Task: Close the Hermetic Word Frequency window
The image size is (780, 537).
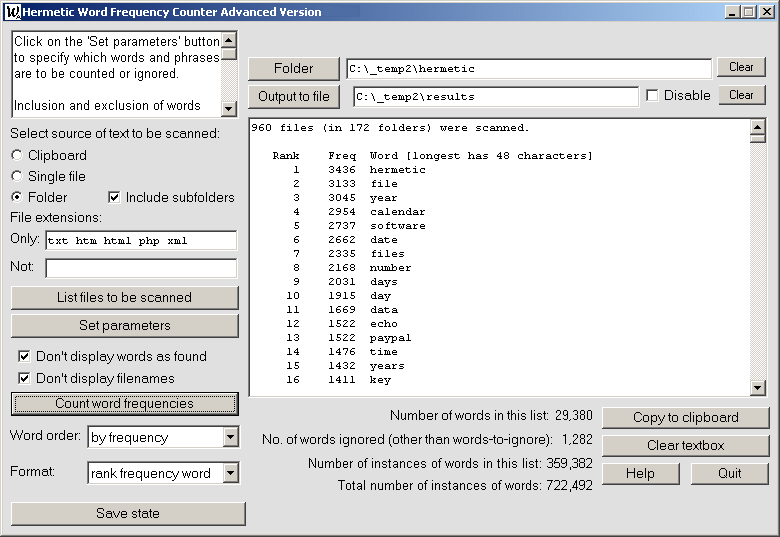Action: pyautogui.click(x=767, y=12)
